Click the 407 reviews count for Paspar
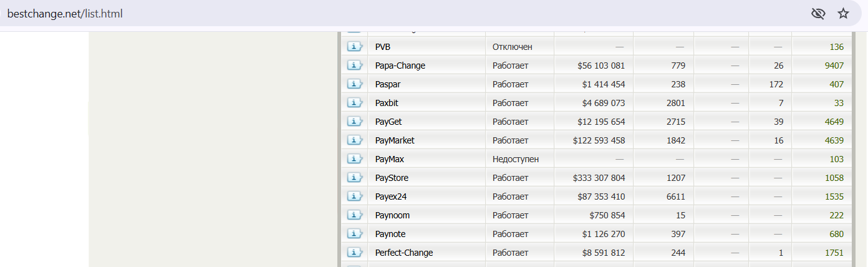The image size is (868, 267). (836, 84)
